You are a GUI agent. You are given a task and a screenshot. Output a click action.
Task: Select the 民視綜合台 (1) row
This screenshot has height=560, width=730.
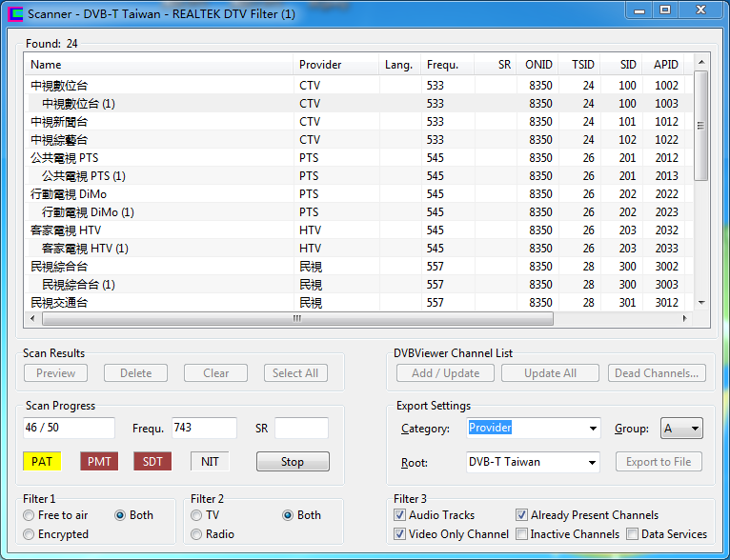pos(358,285)
